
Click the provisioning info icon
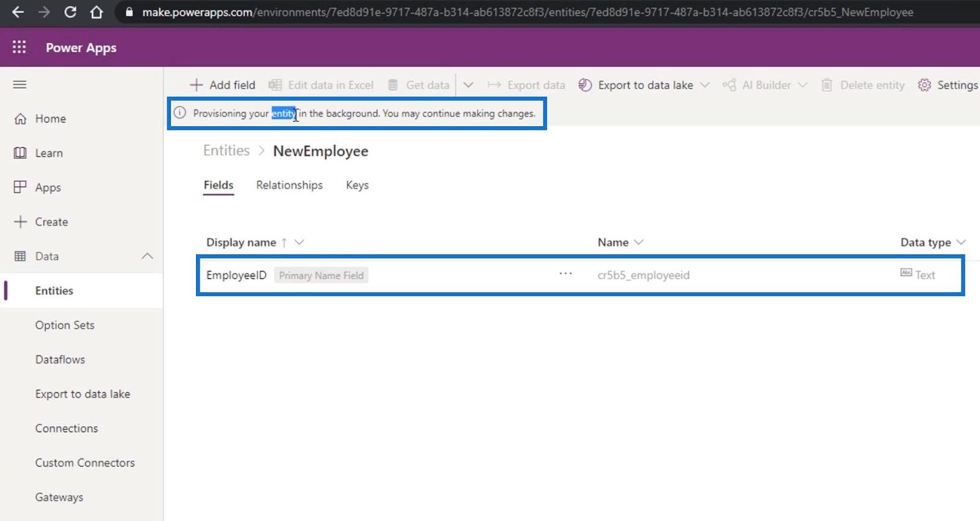(179, 113)
